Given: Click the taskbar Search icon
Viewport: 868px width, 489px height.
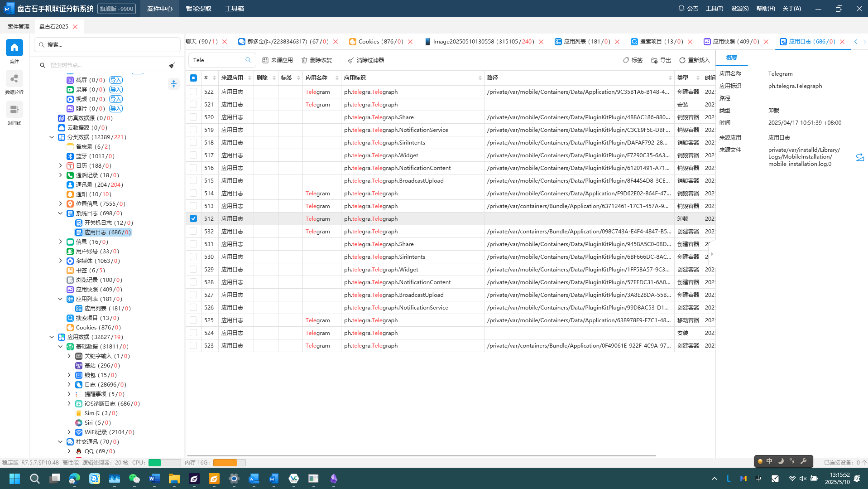Looking at the screenshot, I should (35, 479).
